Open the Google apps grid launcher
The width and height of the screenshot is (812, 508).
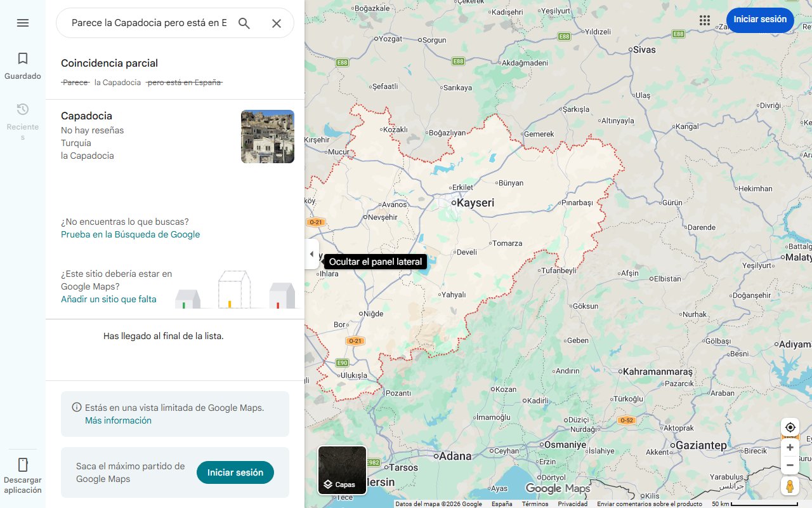tap(705, 20)
